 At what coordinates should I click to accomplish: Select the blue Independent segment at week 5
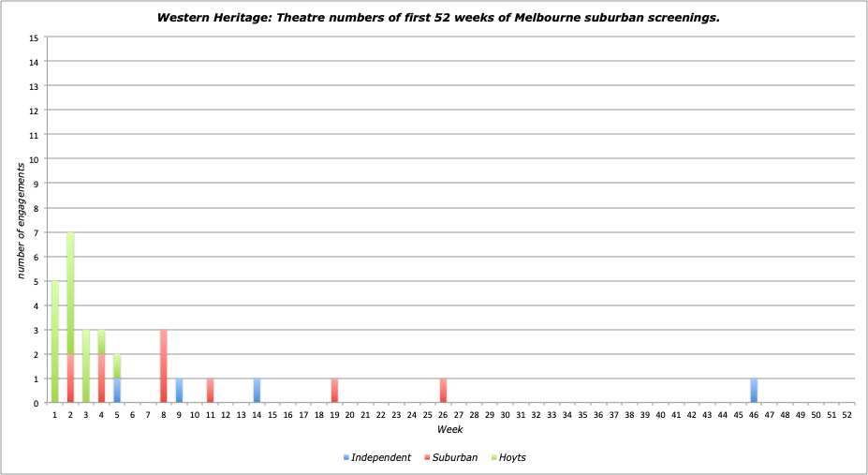click(x=117, y=391)
